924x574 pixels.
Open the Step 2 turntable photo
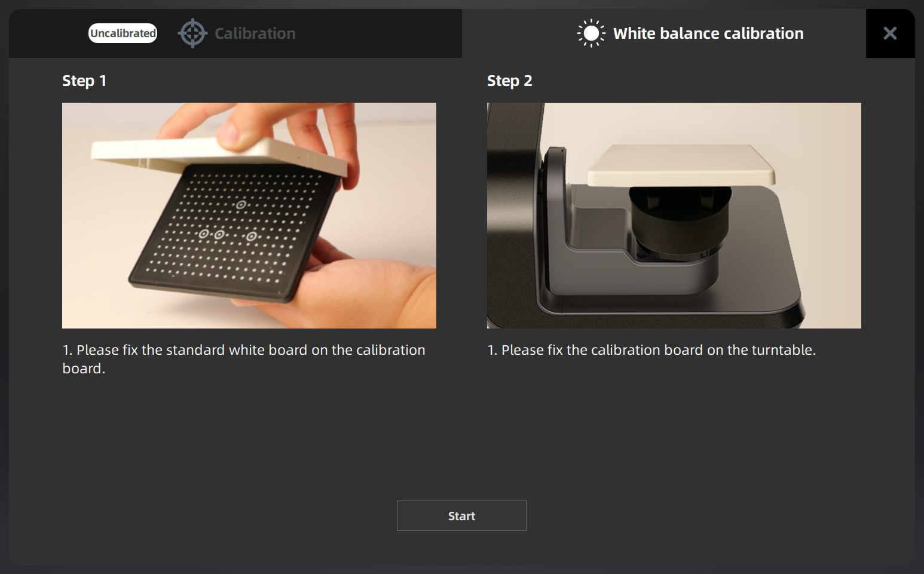[674, 215]
